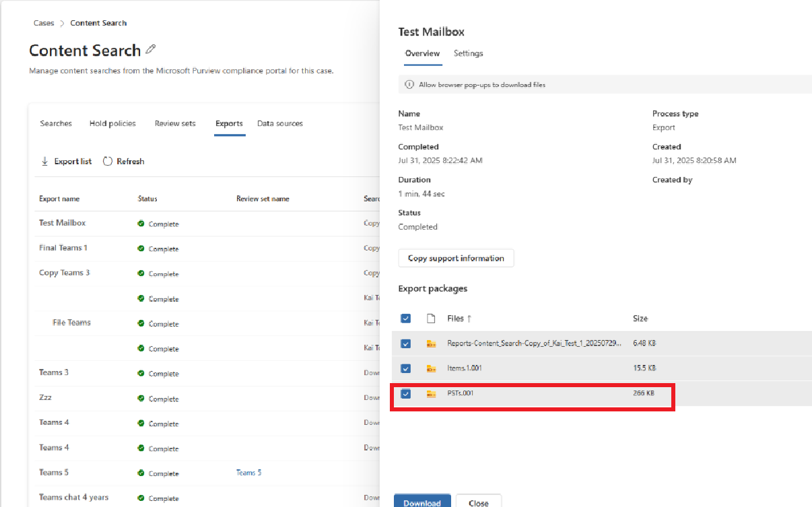812x507 pixels.
Task: Click the zip icon for Reports-Content_Search package
Action: 432,343
